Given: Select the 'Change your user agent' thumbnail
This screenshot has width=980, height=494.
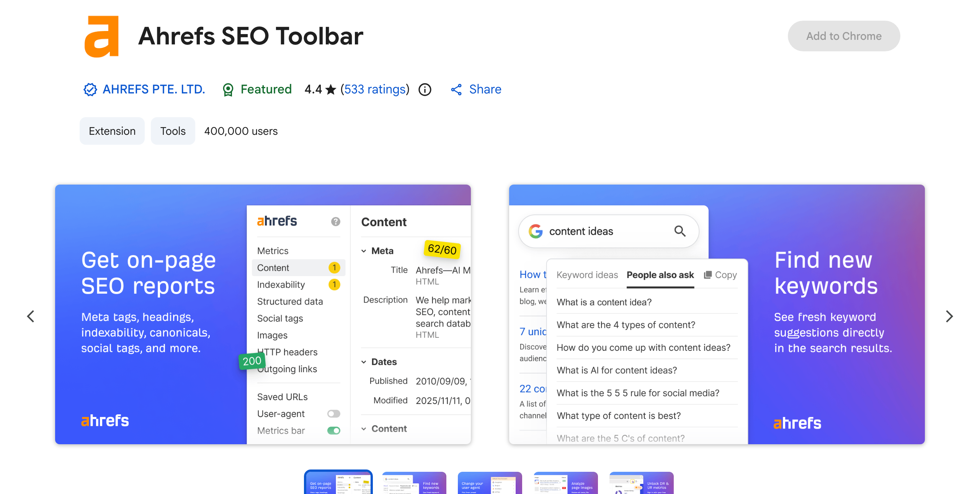Looking at the screenshot, I should (x=490, y=483).
